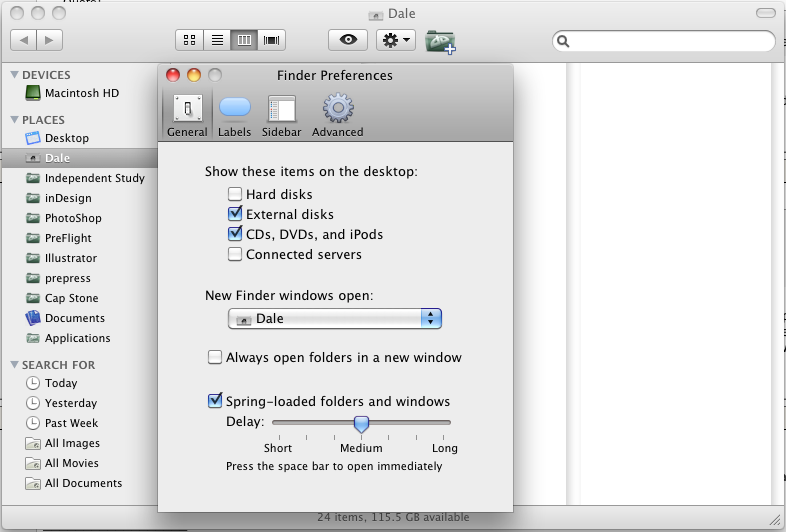Viewport: 786px width, 532px height.
Task: Open Applications in the sidebar
Action: 80,338
